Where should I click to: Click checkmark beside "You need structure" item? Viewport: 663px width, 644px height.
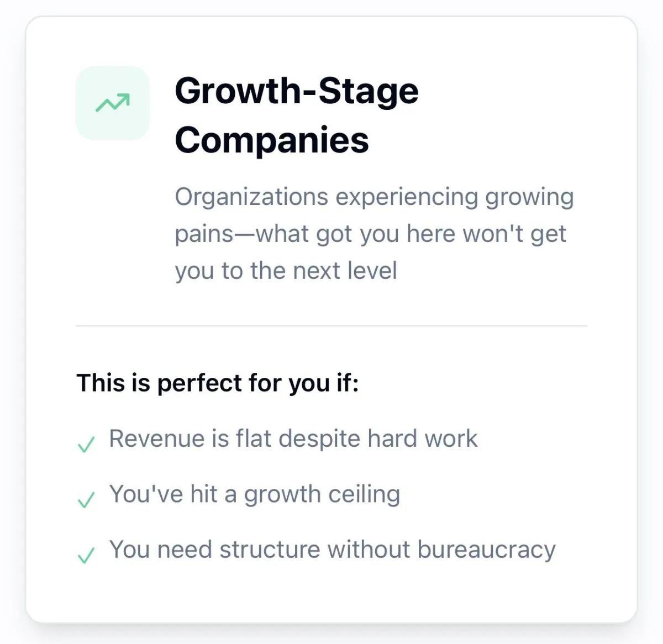click(86, 555)
